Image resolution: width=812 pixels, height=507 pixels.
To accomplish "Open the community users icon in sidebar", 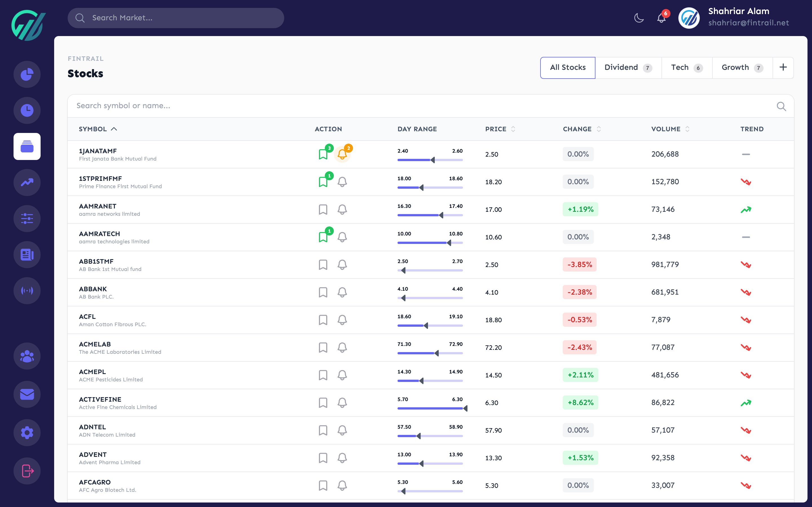I will pos(27,356).
